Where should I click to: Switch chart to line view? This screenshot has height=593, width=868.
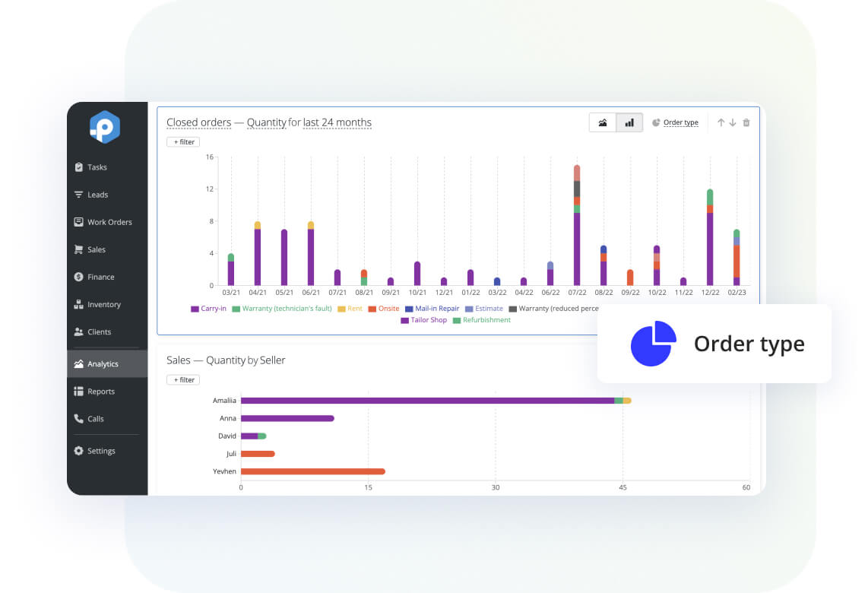(603, 122)
